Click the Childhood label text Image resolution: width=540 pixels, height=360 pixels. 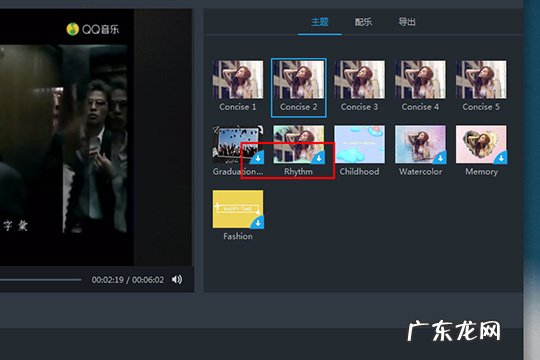pyautogui.click(x=360, y=172)
